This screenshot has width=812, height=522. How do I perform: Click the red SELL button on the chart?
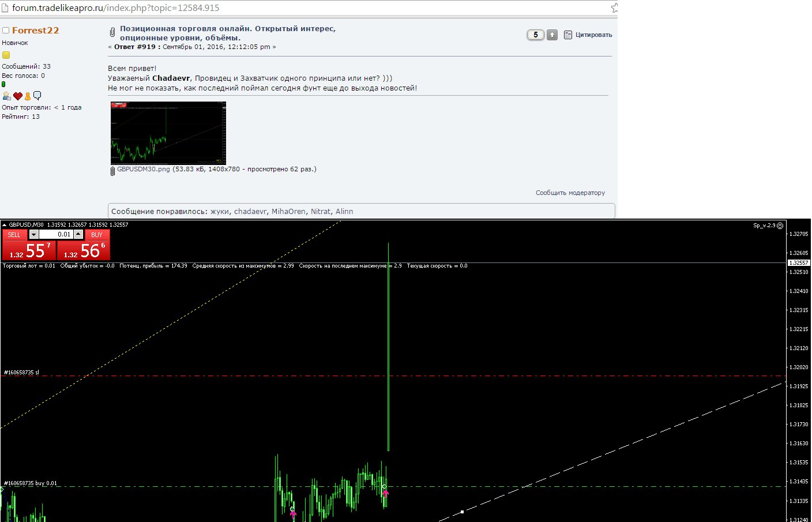click(x=14, y=235)
